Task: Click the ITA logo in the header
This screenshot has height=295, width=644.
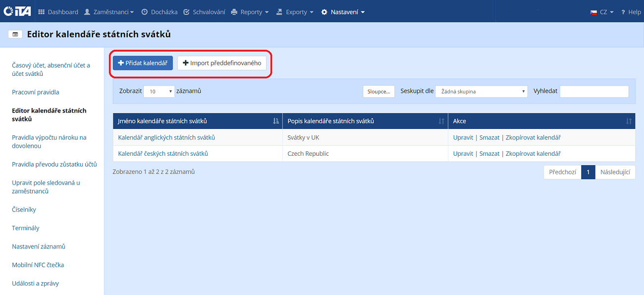Action: 17,11
